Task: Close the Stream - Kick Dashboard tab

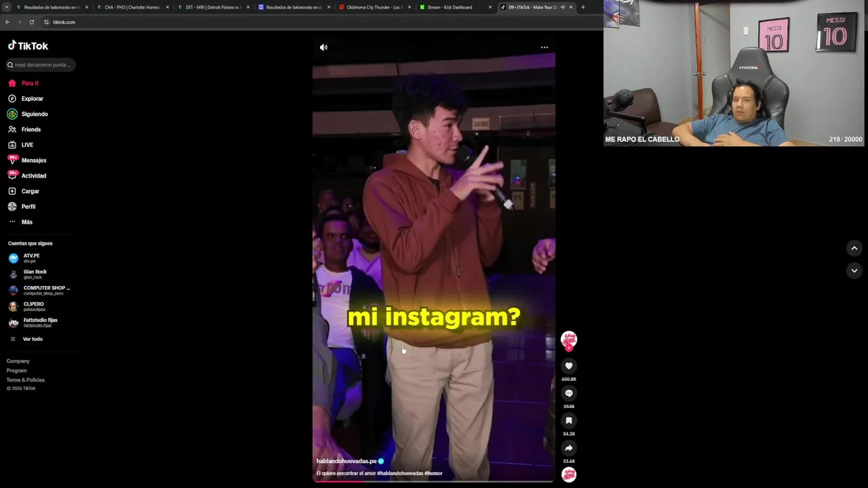Action: (x=490, y=7)
